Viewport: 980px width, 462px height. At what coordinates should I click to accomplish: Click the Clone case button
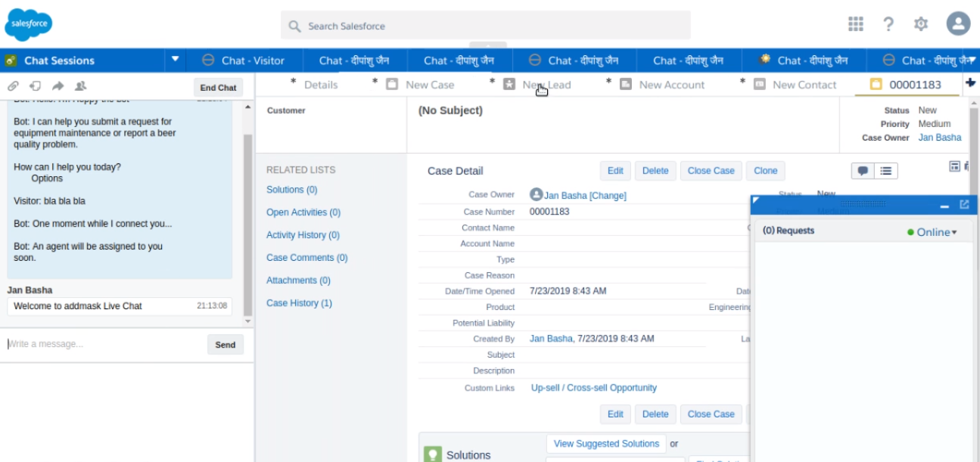point(766,171)
